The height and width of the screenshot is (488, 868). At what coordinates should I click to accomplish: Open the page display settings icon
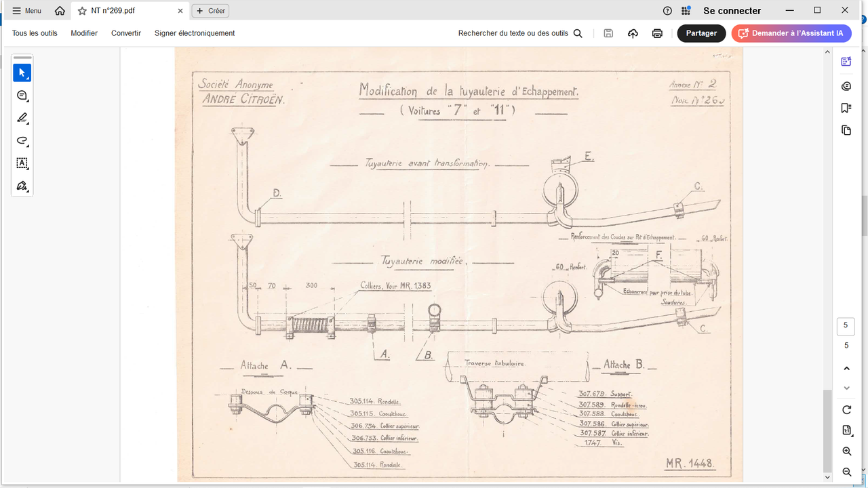(846, 430)
